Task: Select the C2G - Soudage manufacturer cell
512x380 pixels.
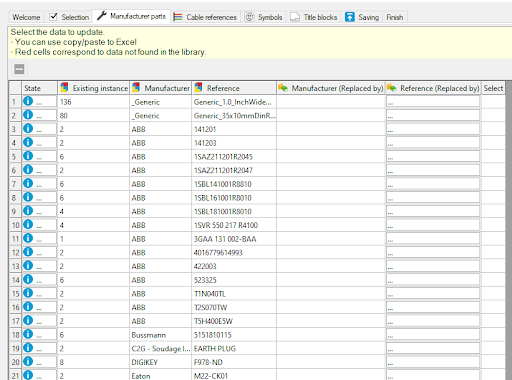Action: pyautogui.click(x=161, y=348)
